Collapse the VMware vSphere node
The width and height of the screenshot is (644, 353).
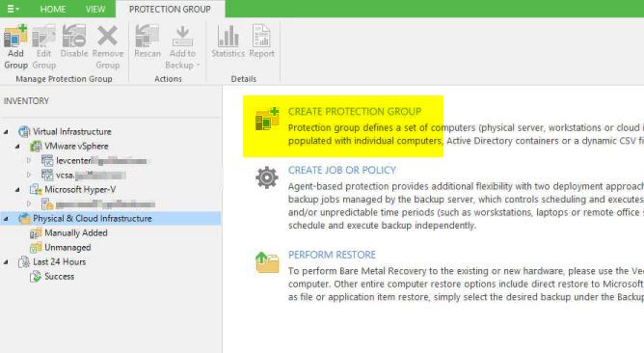[x=17, y=147]
